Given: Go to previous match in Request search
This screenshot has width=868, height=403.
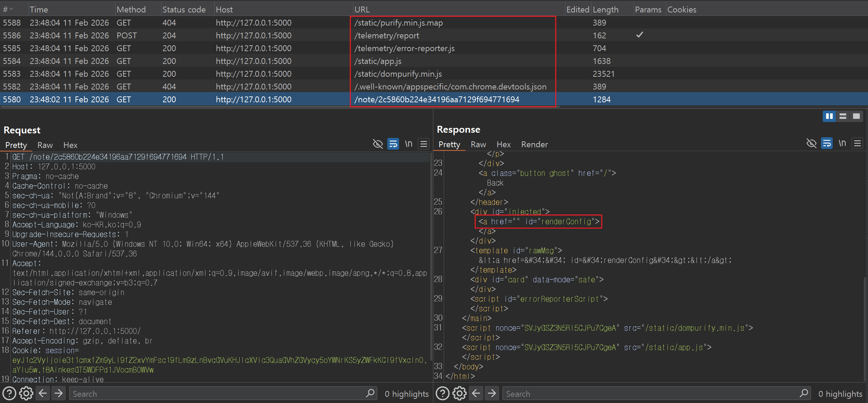Looking at the screenshot, I should tap(43, 393).
